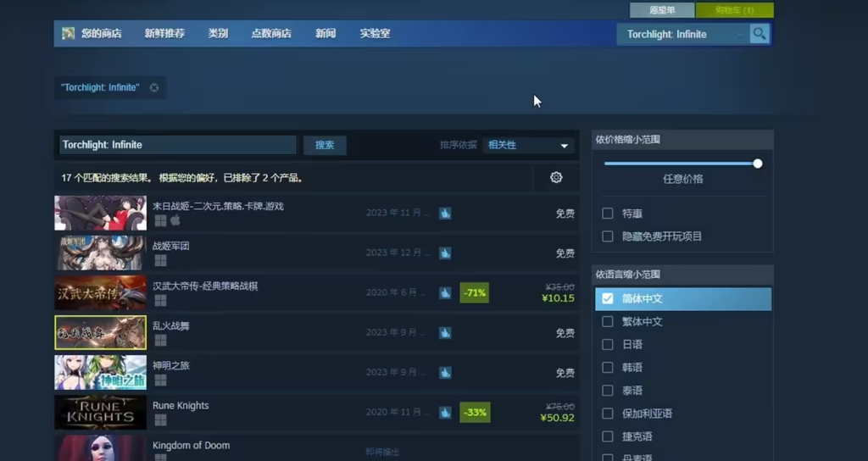Screen dimensions: 868x461
Task: Open the 您的商店 store menu
Action: 102,33
